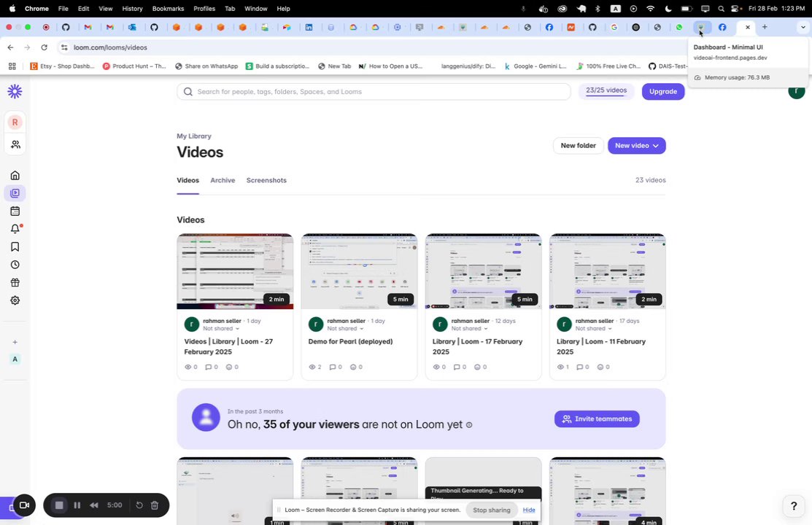Expand Not shared dropdown on Videos Library card
This screenshot has width=812, height=525.
click(221, 329)
